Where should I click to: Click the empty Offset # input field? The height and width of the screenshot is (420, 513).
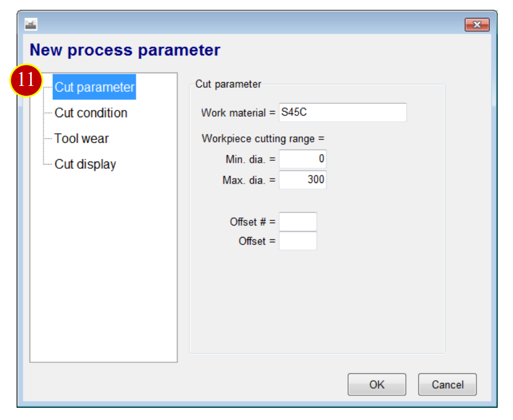[298, 222]
